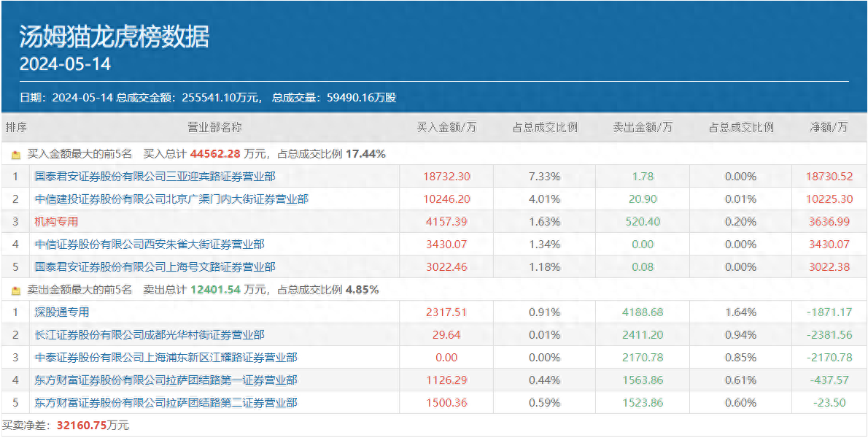Click buy total 44562.28
Screen dimensions: 868x438
pos(214,154)
